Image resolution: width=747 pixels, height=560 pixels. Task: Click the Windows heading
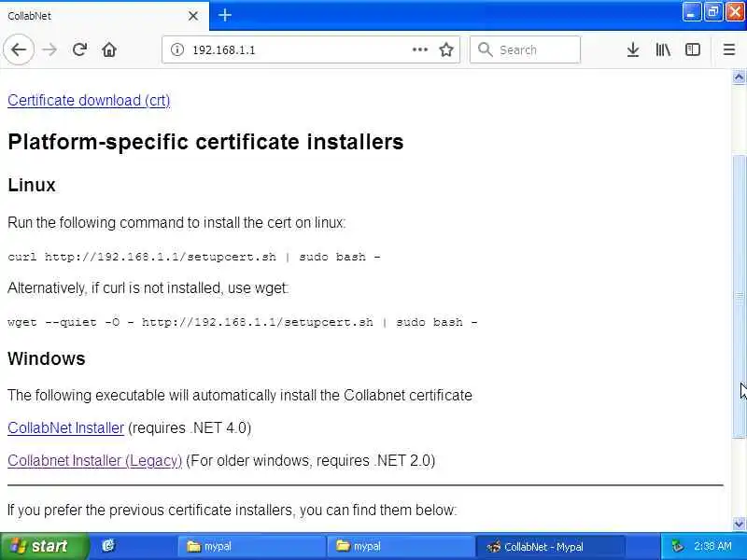coord(46,358)
